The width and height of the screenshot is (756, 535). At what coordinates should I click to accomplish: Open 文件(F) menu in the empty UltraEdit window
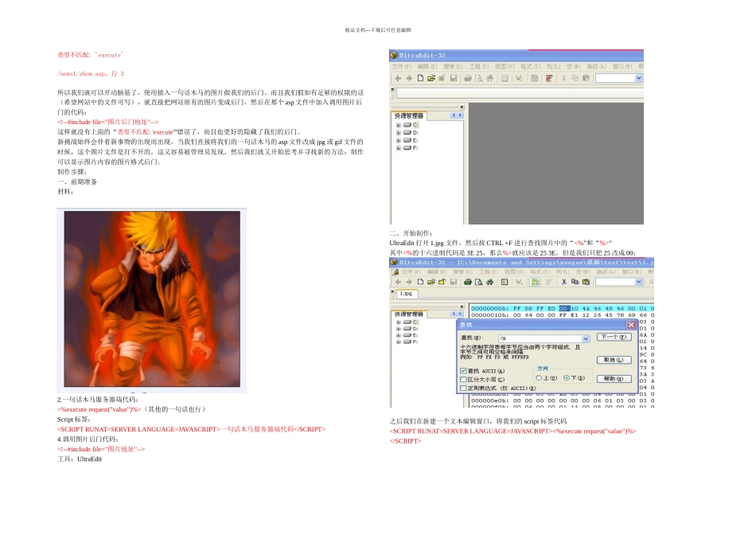point(402,67)
